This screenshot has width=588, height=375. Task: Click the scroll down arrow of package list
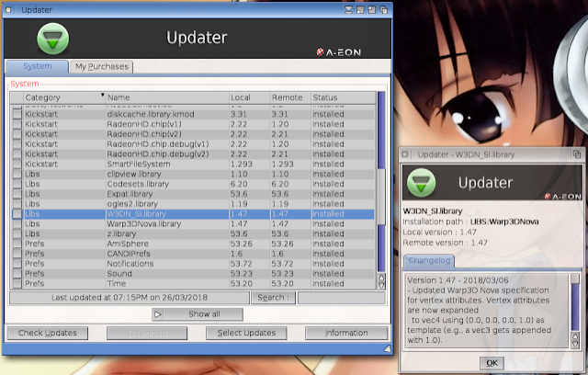click(381, 286)
